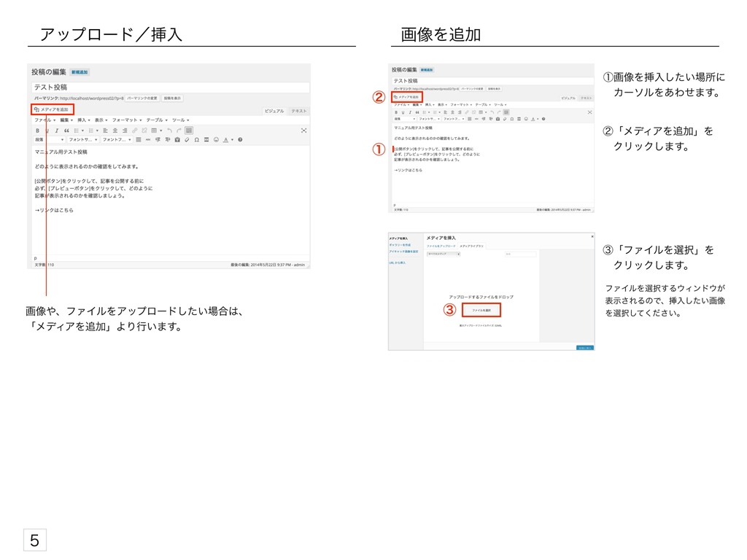Open text color picker in the アップロード／挿入 editor

226,139
